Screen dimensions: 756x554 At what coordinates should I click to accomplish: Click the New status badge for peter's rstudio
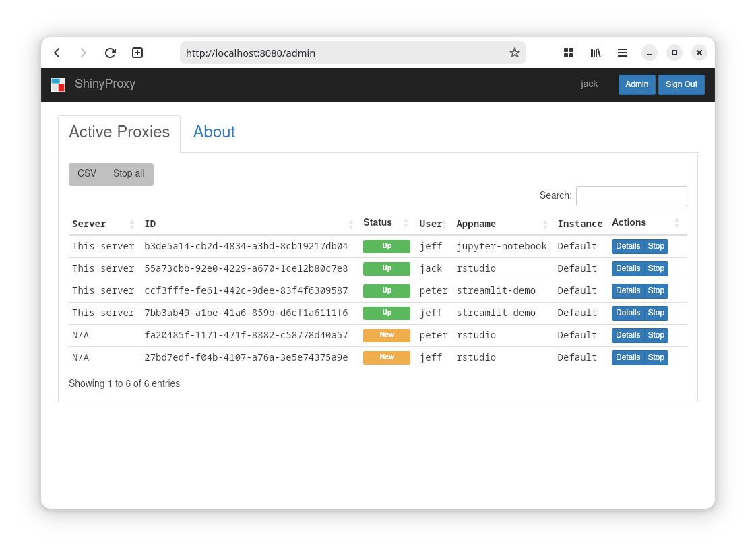(x=387, y=335)
